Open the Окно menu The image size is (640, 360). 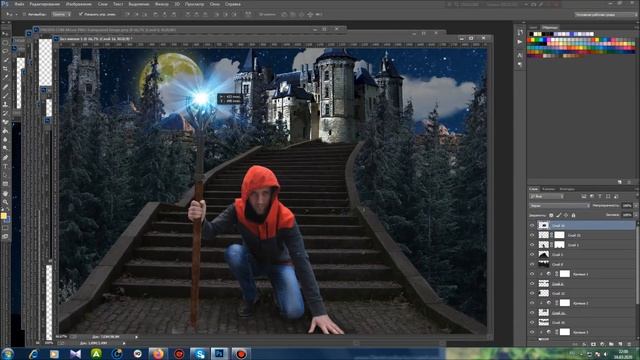click(x=214, y=4)
